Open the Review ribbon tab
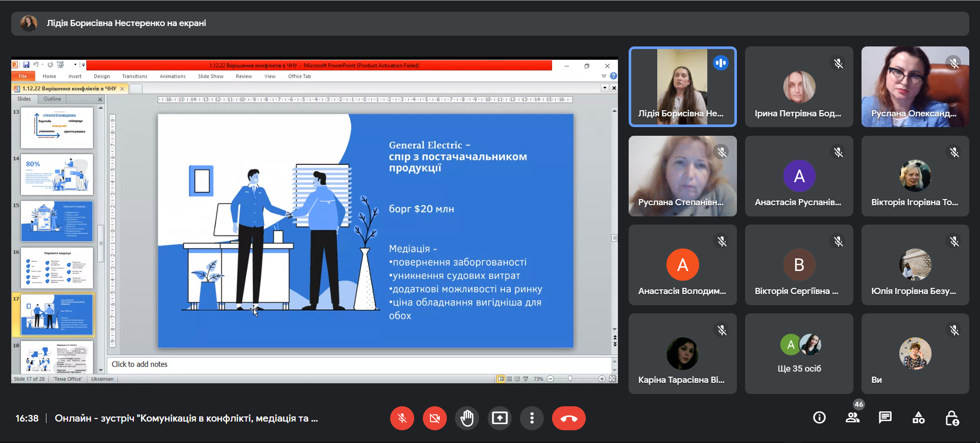The image size is (980, 443). pyautogui.click(x=244, y=76)
